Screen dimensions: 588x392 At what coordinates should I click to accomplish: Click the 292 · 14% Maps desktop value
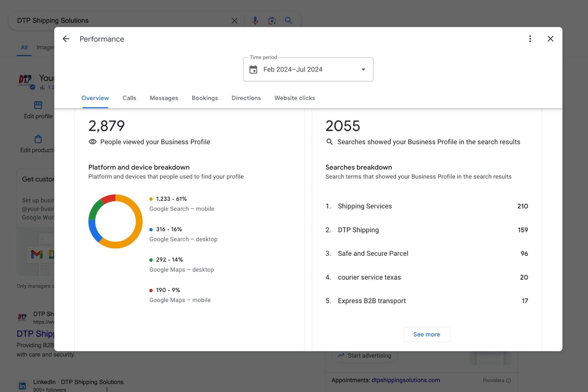[169, 260]
